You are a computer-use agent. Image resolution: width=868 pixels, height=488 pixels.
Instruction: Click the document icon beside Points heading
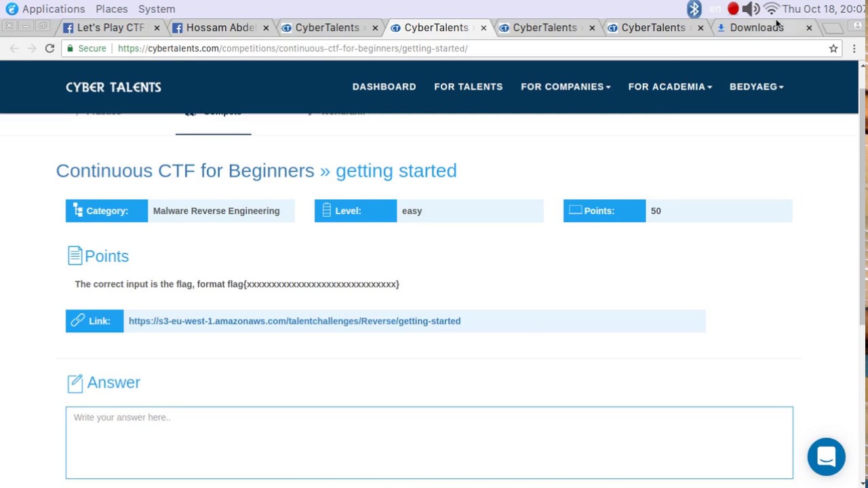(75, 256)
